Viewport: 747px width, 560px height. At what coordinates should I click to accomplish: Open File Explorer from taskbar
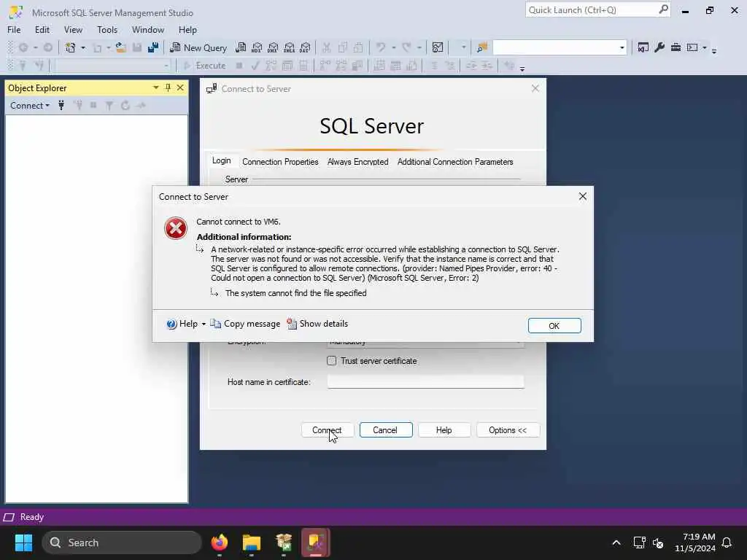coord(252,542)
